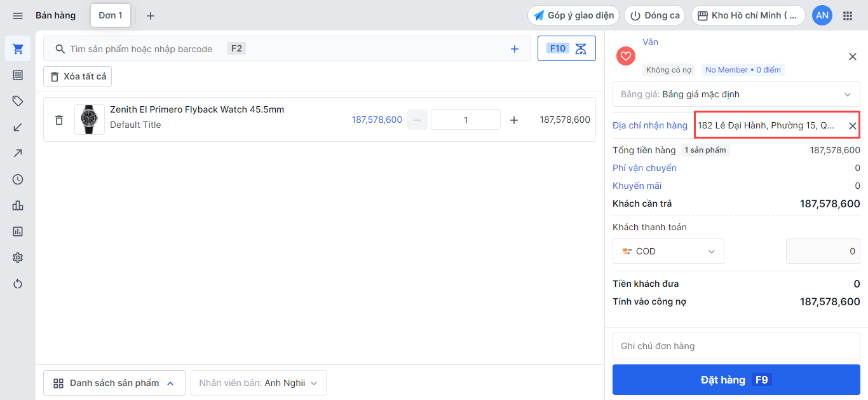Increase Zenith watch quantity with plus

(x=514, y=120)
